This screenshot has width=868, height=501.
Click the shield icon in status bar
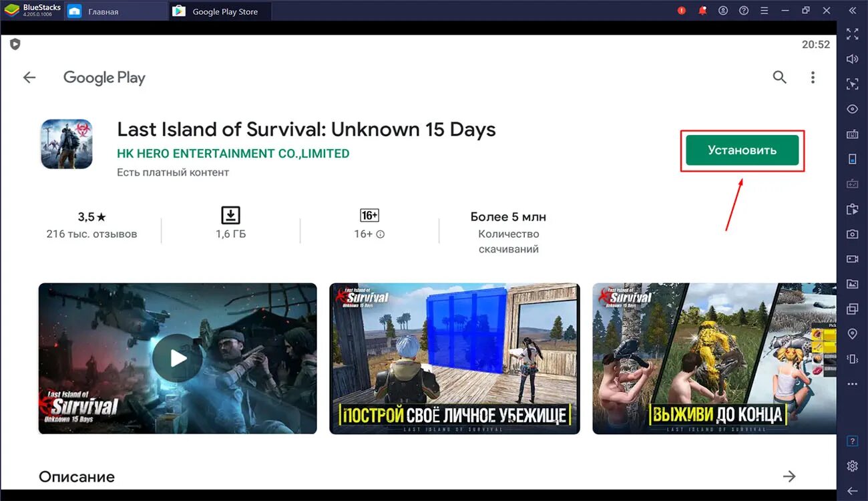pos(15,44)
